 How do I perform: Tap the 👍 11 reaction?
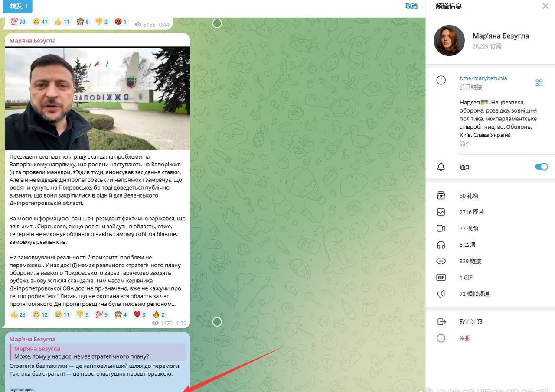tap(62, 22)
